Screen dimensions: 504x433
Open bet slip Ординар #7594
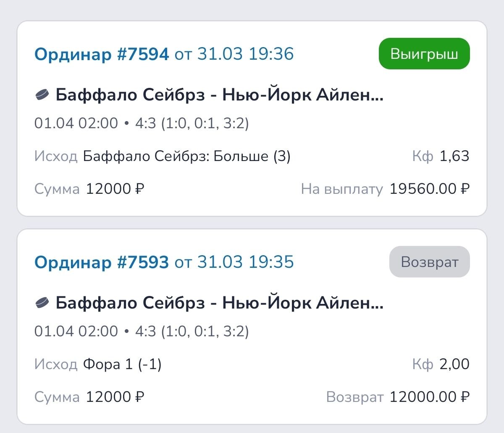(102, 54)
